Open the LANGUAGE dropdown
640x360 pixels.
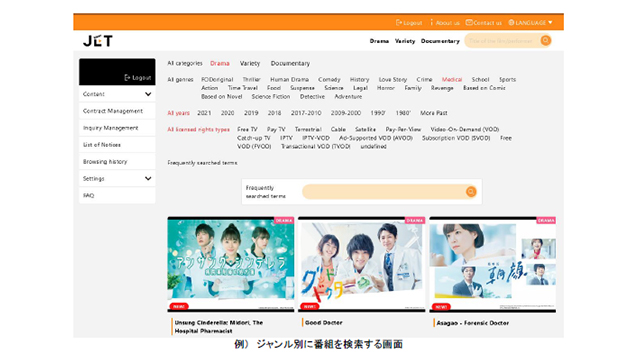[530, 23]
